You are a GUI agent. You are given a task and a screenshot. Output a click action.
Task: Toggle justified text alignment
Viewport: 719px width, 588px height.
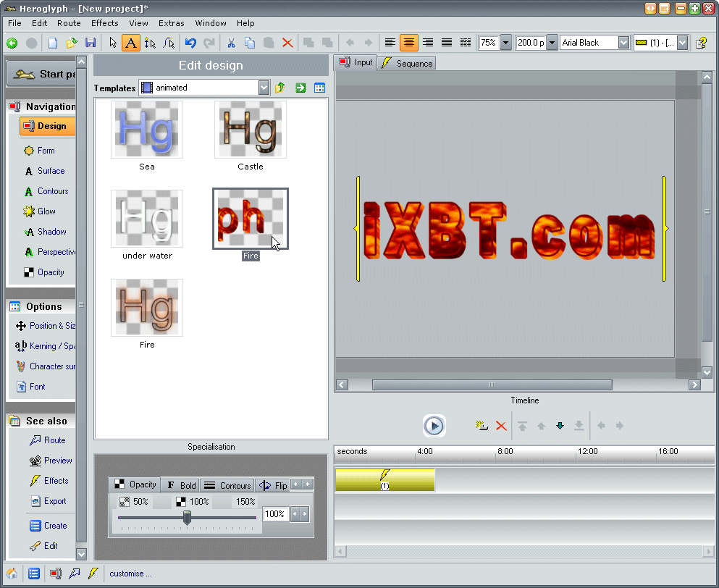[447, 43]
